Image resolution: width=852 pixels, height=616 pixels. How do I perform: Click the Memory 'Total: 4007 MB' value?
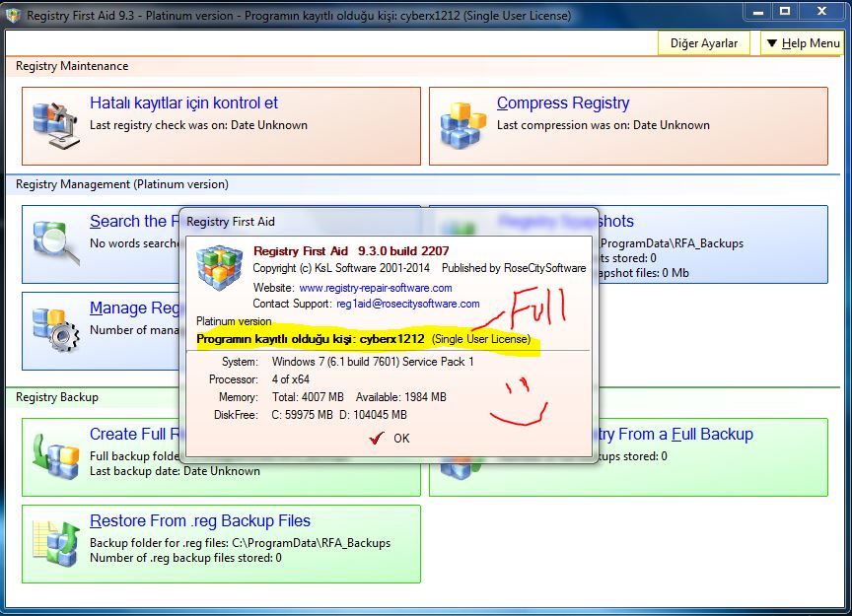click(308, 397)
